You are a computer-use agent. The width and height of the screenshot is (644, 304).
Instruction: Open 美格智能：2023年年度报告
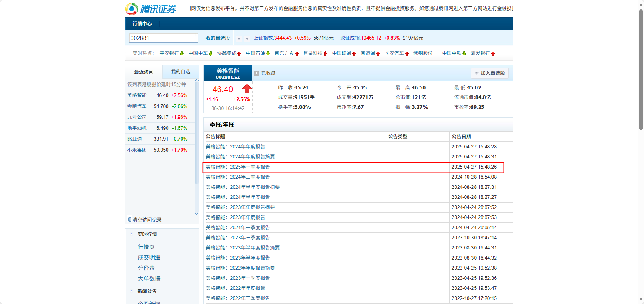(235, 217)
